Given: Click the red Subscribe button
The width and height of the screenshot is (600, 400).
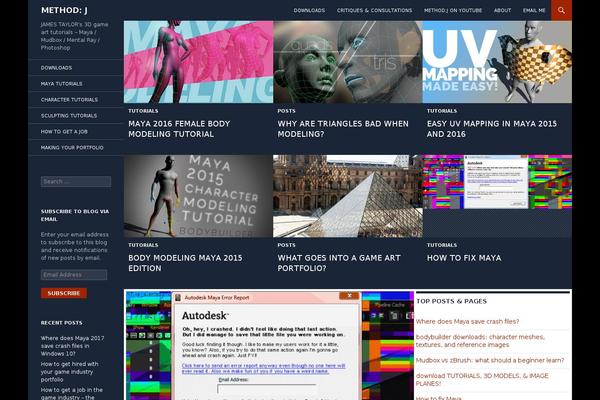Looking at the screenshot, I should (64, 293).
